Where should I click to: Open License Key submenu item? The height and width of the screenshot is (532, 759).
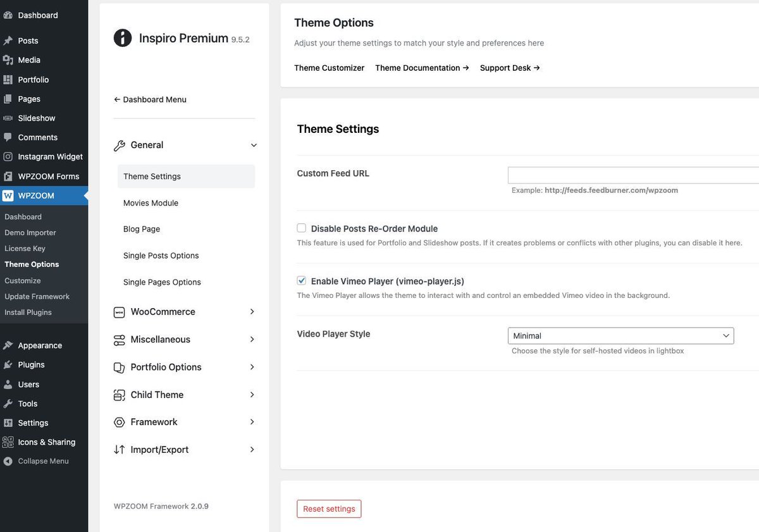click(x=25, y=249)
